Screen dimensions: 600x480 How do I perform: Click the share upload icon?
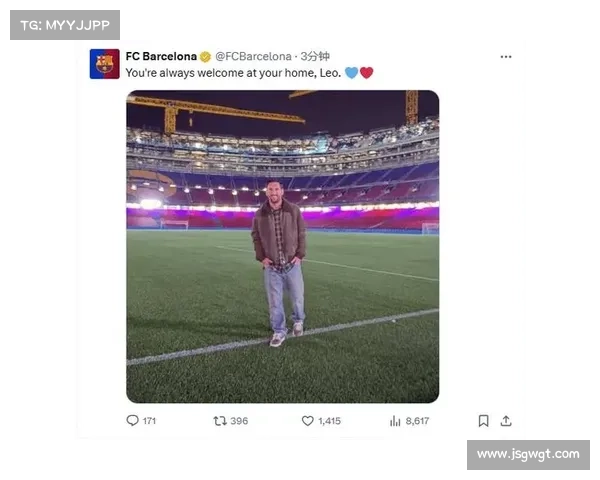506,421
